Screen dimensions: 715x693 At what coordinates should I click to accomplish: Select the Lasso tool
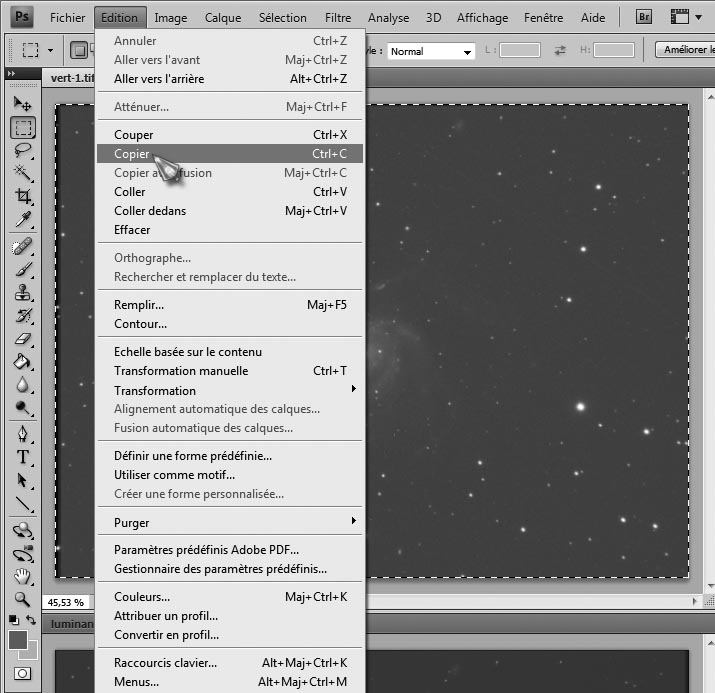click(22, 150)
